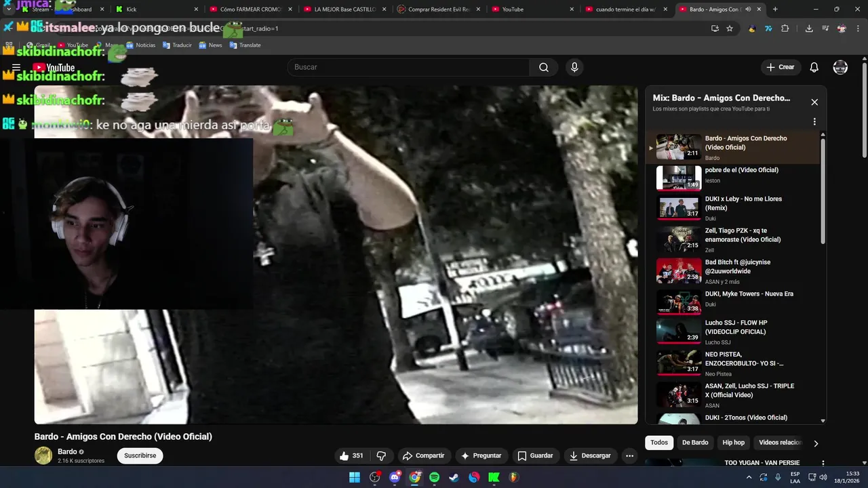
Task: Play Lucho SSJ FLOW HP
Action: tap(732, 332)
